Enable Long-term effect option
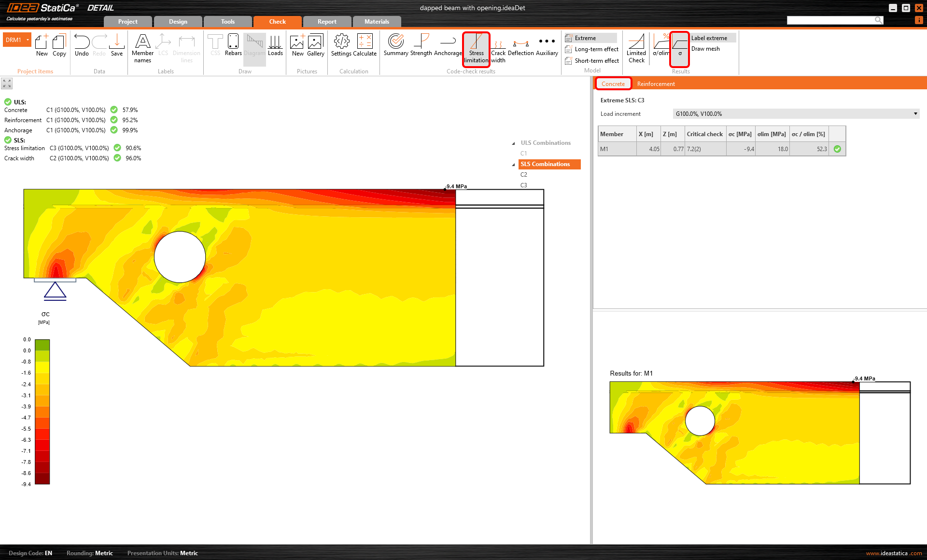The width and height of the screenshot is (927, 560). pyautogui.click(x=596, y=49)
